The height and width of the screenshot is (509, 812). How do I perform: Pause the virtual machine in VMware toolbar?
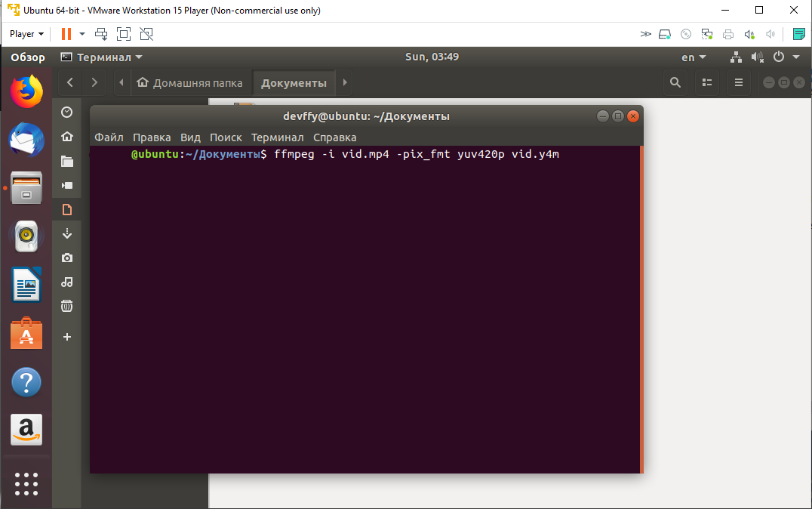66,34
